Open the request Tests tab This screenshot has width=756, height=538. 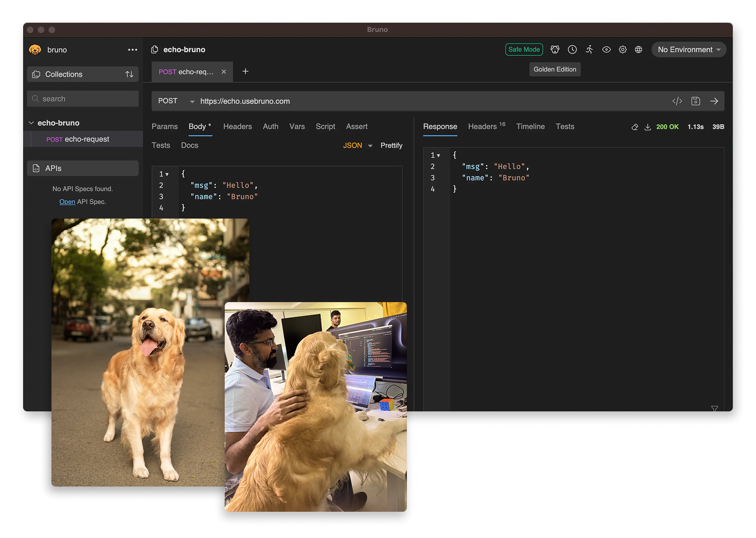pos(161,146)
